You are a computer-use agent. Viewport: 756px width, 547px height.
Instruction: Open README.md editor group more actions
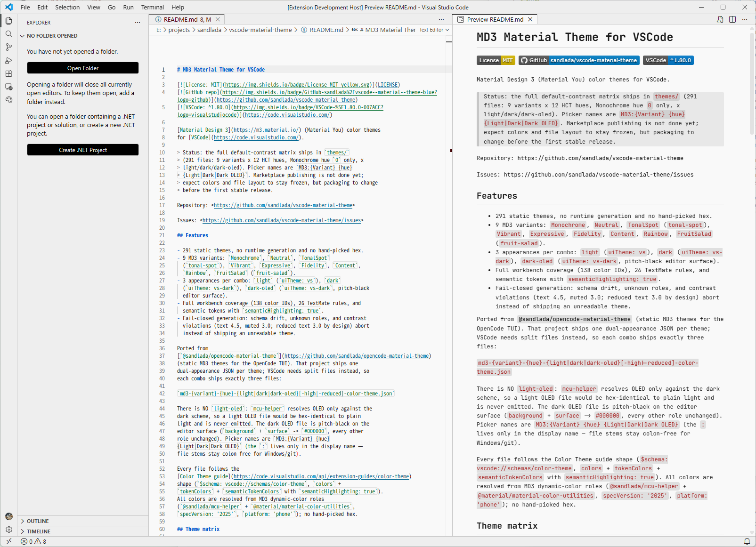(x=441, y=19)
